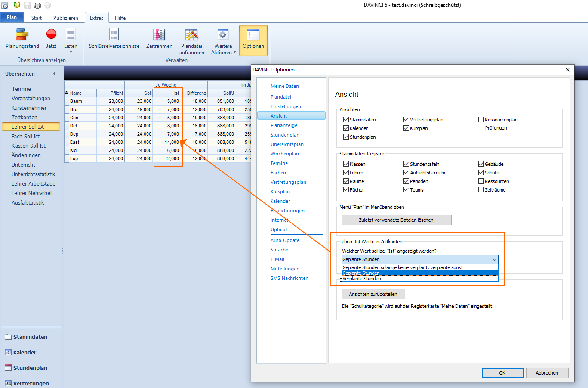Select Farben in options list
The image size is (588, 388).
(278, 173)
